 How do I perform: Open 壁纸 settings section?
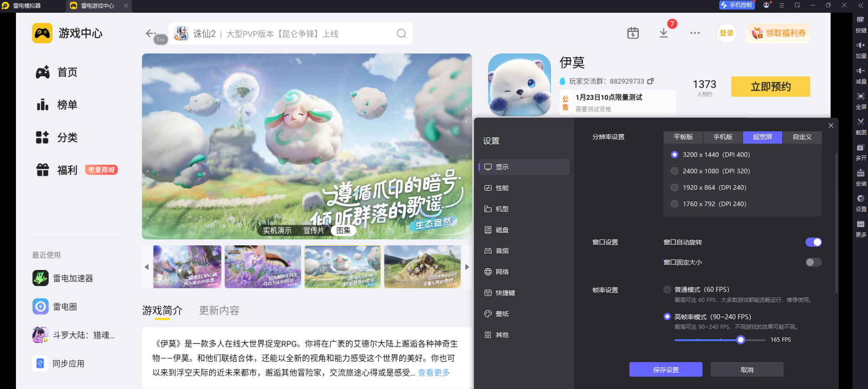coord(524,314)
